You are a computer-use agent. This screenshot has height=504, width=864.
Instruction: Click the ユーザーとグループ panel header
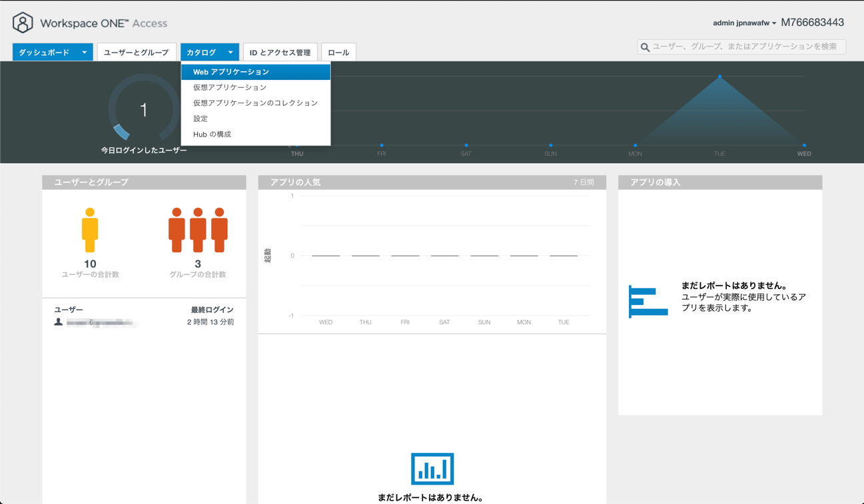click(144, 182)
